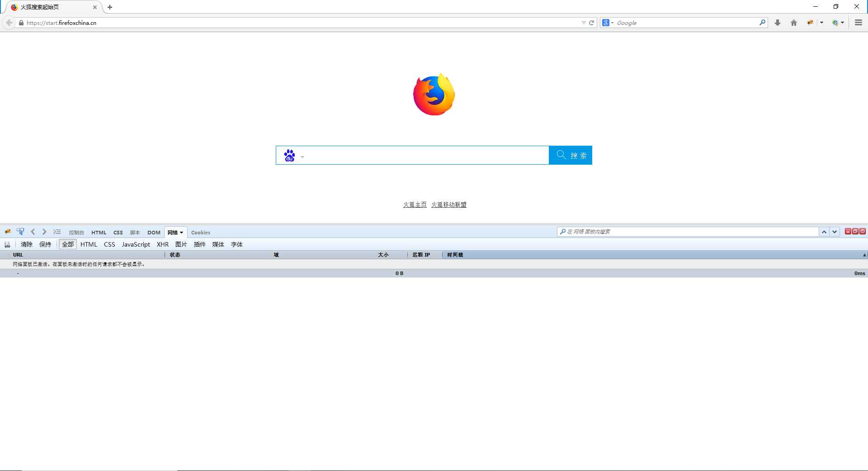Close the 火狐搜索起始页 tab
The image size is (868, 471).
click(94, 7)
